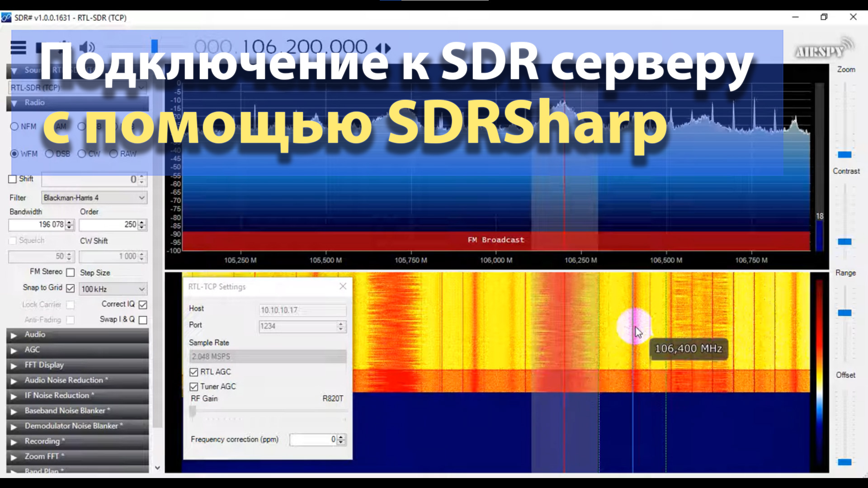Enable the FM Stereo checkbox
The height and width of the screenshot is (488, 868).
pos(70,272)
